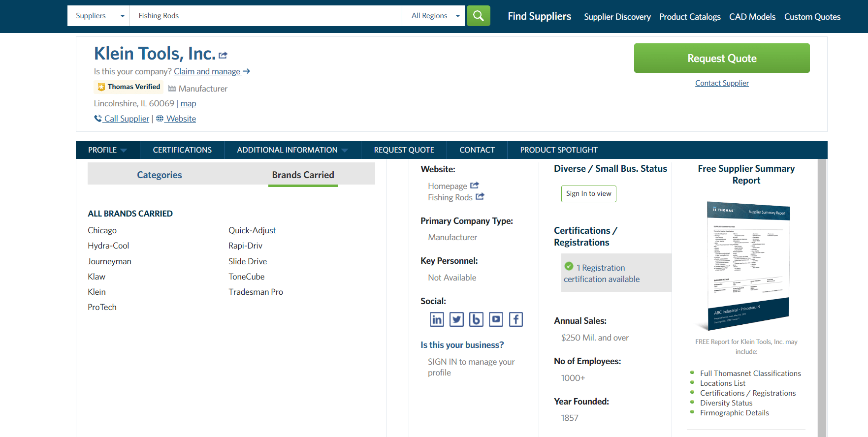
Task: Open the Suppliers search type dropdown
Action: point(98,16)
